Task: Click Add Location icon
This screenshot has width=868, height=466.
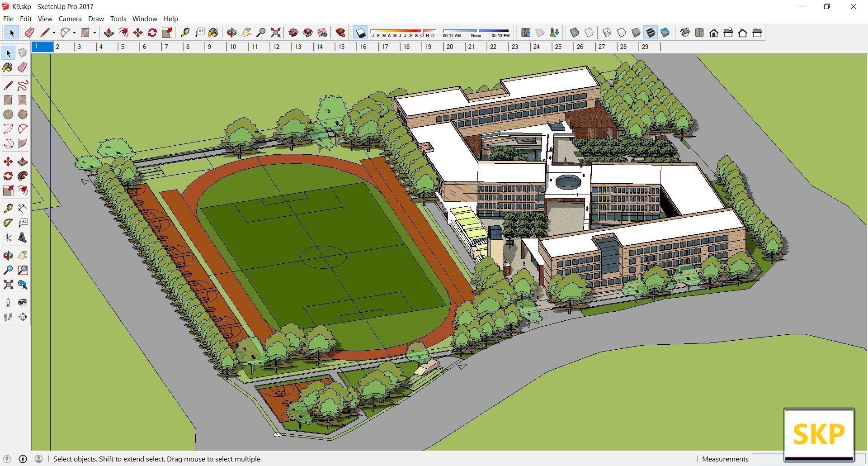Action: pos(525,33)
